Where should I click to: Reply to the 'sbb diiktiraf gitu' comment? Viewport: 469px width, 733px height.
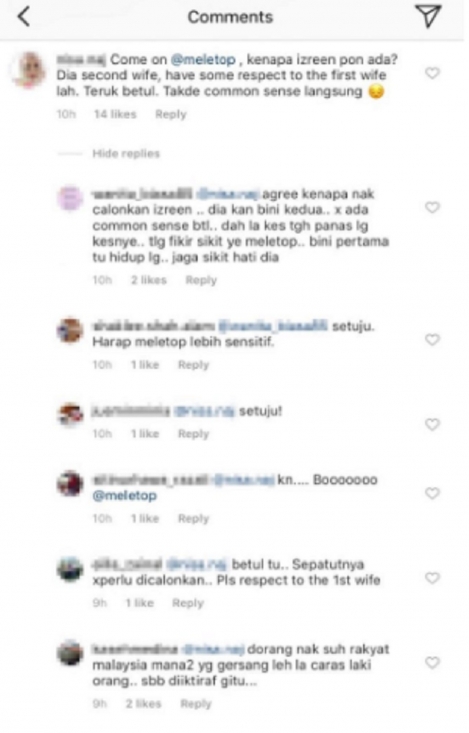tap(196, 704)
